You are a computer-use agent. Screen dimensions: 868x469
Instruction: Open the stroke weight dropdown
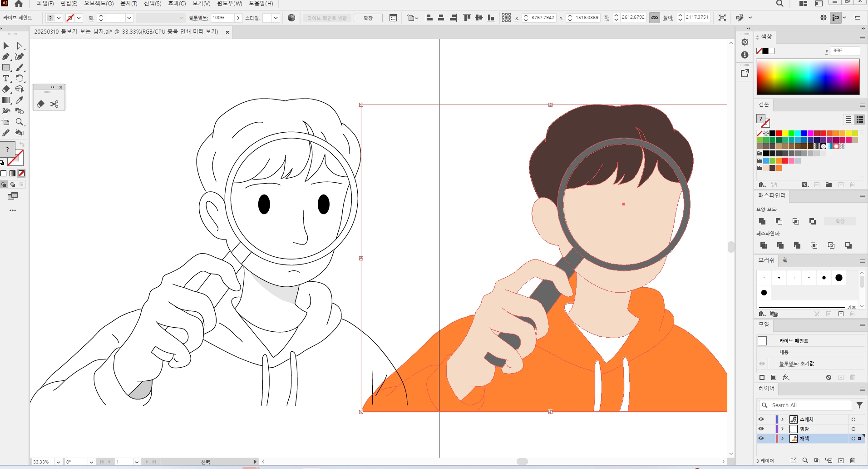[x=129, y=18]
